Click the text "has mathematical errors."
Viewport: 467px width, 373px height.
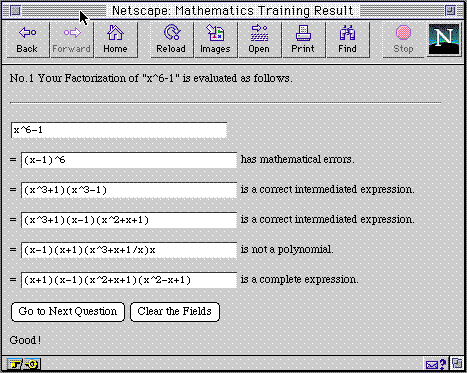pos(297,159)
